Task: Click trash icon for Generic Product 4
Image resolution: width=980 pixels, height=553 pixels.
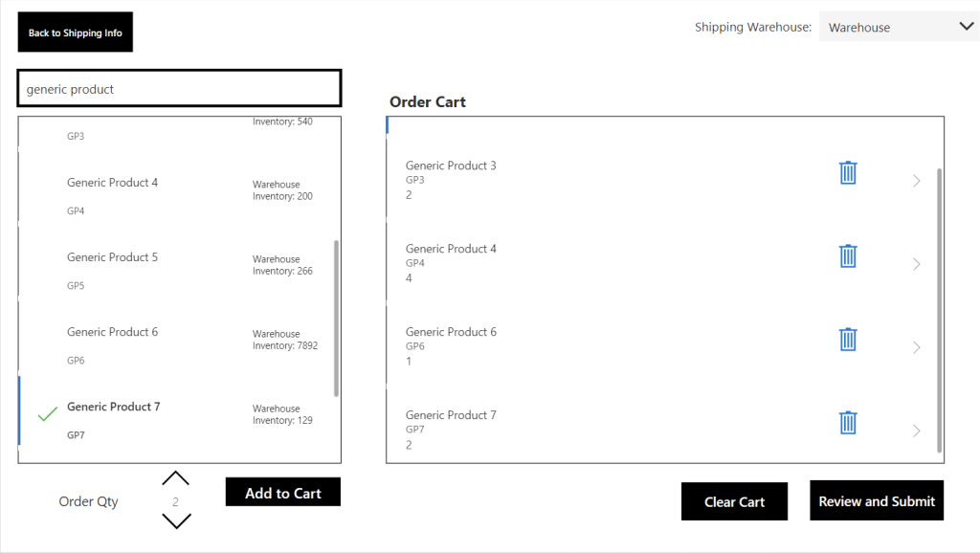Action: click(848, 256)
